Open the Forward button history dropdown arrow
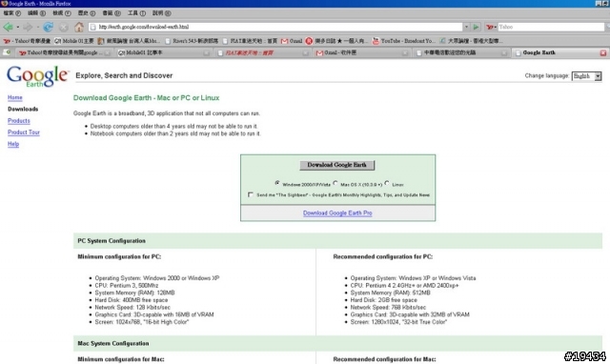 [38, 28]
